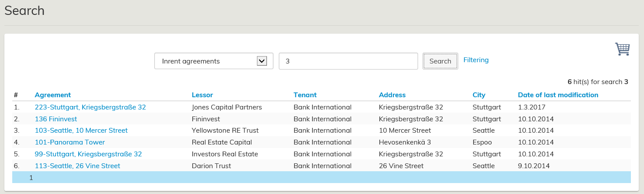This screenshot has width=644, height=194.
Task: Click the Hevosenkenkä 3 address cell
Action: (405, 142)
